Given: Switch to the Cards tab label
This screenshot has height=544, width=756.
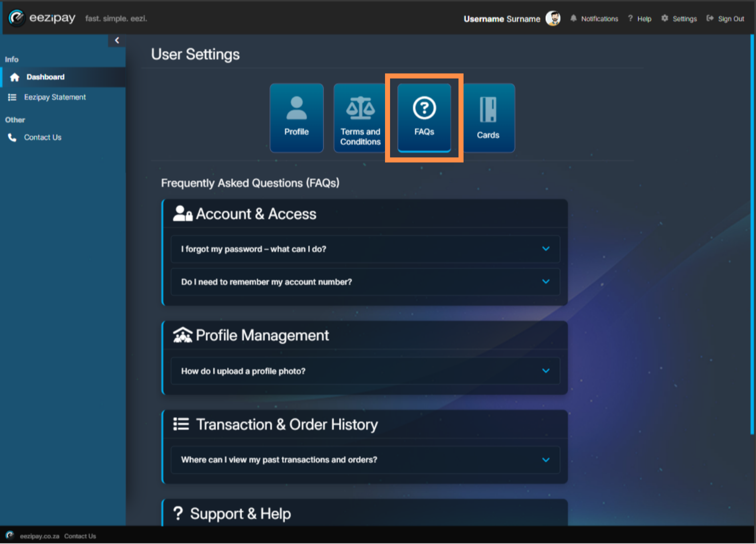Looking at the screenshot, I should coord(488,135).
